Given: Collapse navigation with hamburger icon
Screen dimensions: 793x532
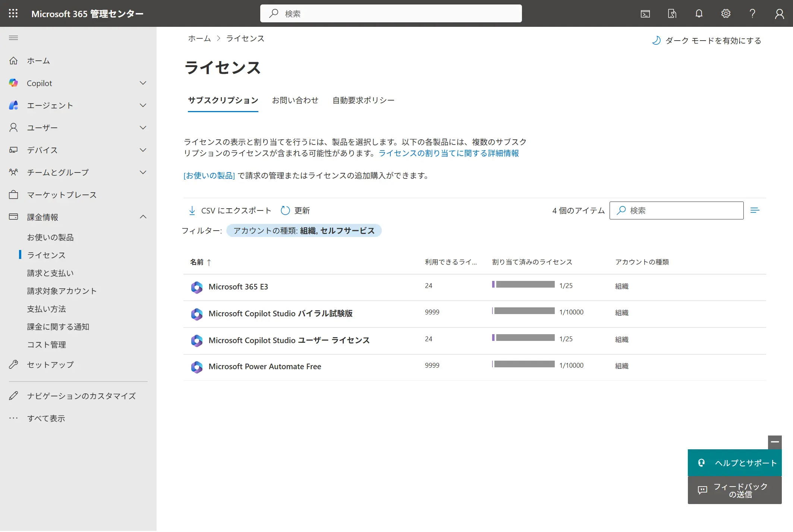Looking at the screenshot, I should point(13,38).
